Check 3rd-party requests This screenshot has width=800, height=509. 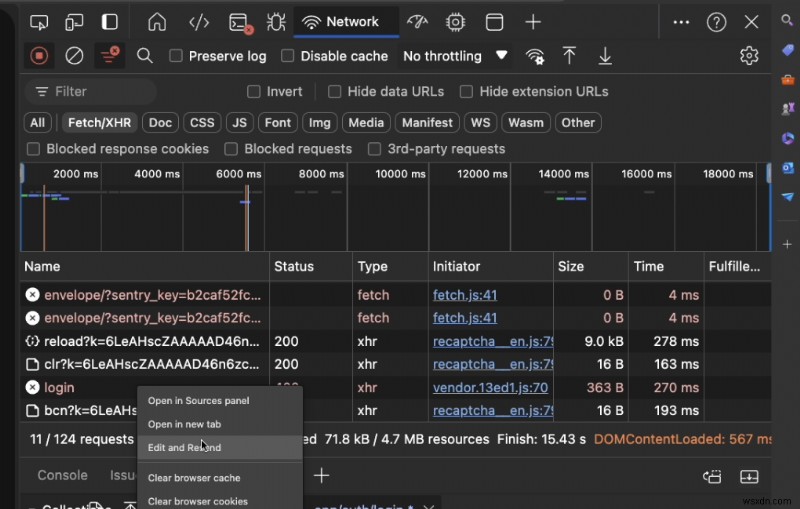(x=374, y=149)
